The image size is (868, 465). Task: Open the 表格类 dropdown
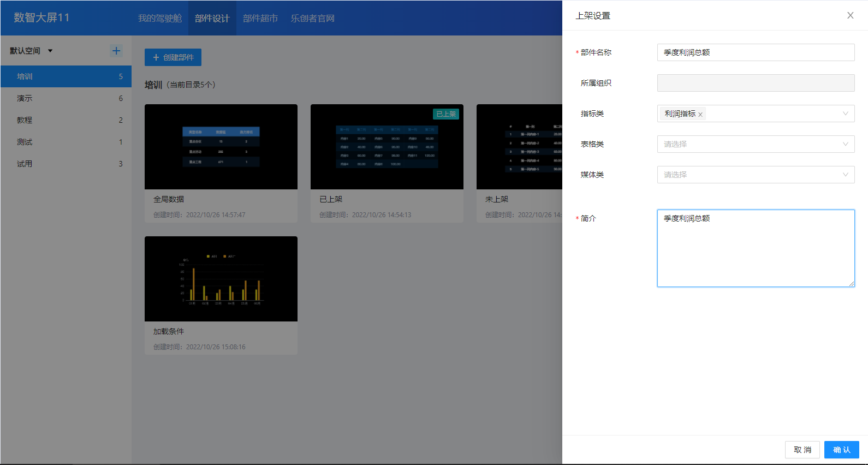point(755,144)
